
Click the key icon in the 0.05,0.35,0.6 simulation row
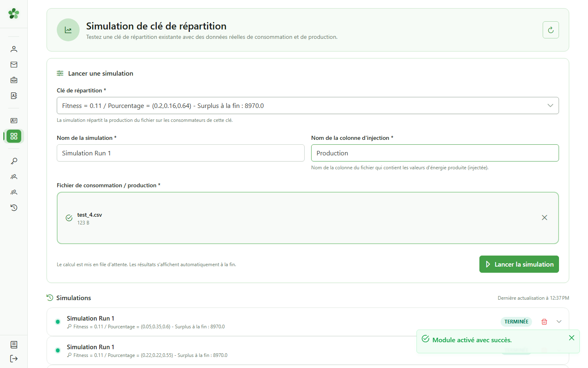coord(69,327)
